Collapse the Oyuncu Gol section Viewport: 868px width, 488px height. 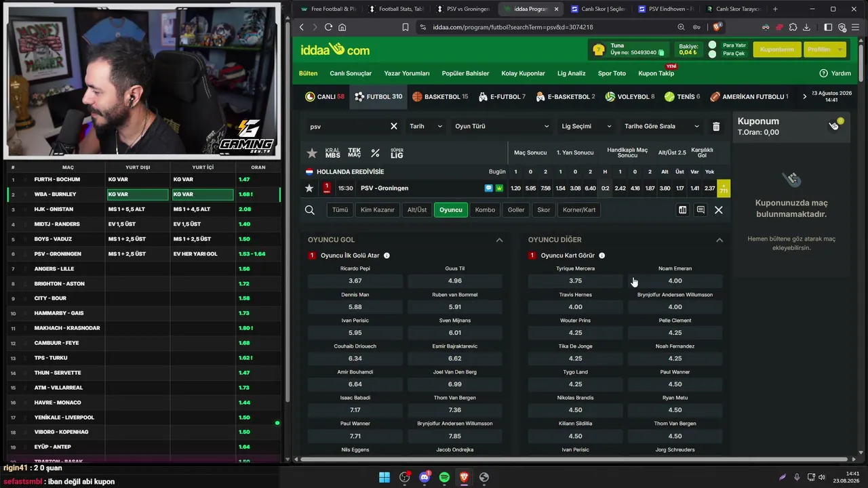coord(499,240)
